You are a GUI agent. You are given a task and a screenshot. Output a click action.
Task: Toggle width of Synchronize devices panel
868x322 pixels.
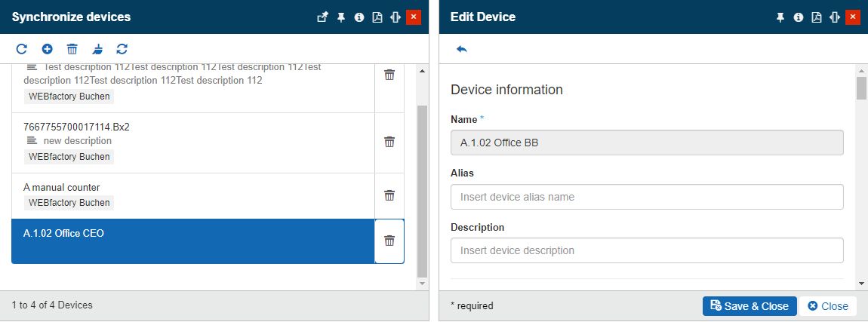395,17
